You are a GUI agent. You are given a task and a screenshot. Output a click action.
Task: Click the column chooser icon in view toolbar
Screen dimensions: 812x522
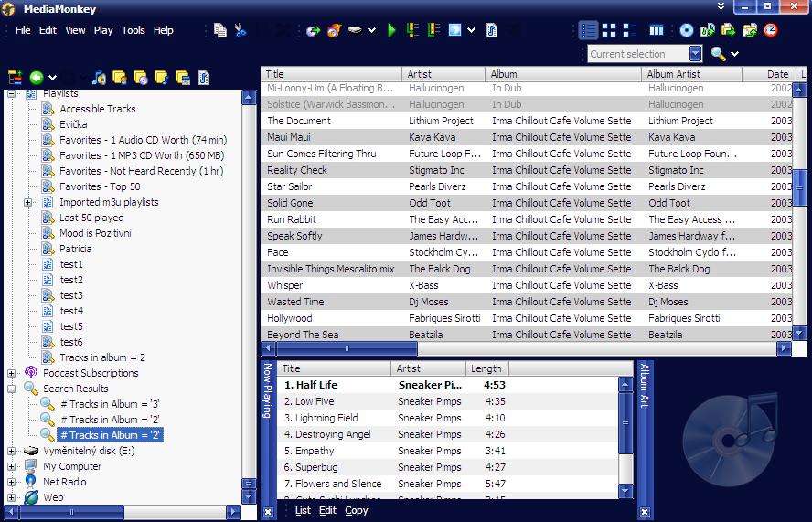click(656, 30)
